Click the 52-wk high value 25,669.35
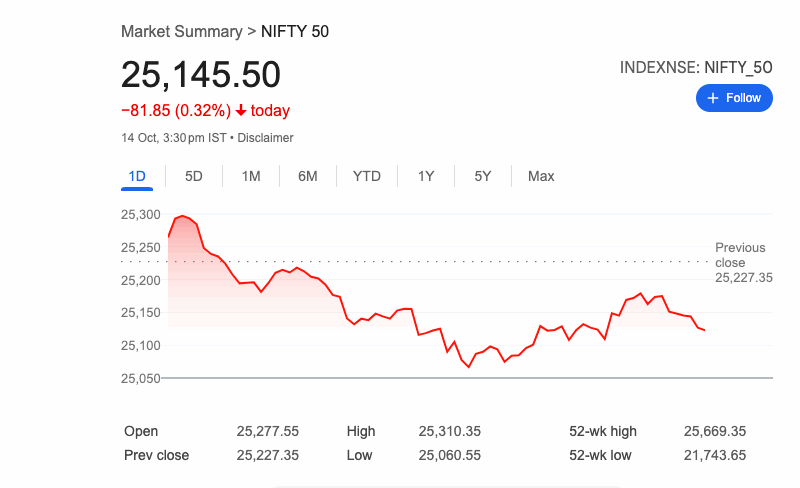Viewport: 800px width, 488px height. [x=715, y=431]
